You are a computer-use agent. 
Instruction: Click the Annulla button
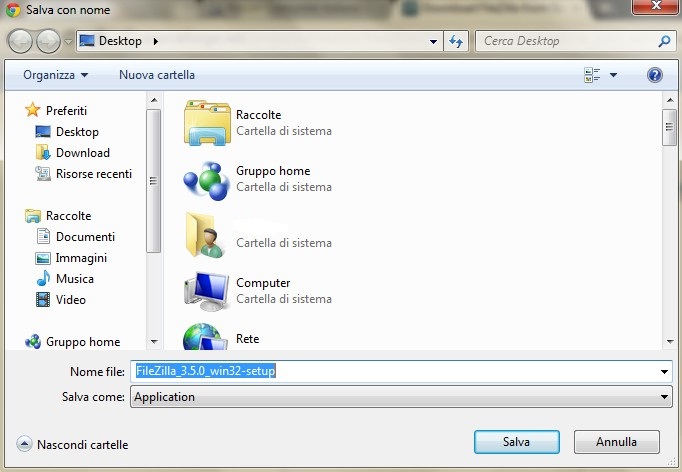point(616,441)
